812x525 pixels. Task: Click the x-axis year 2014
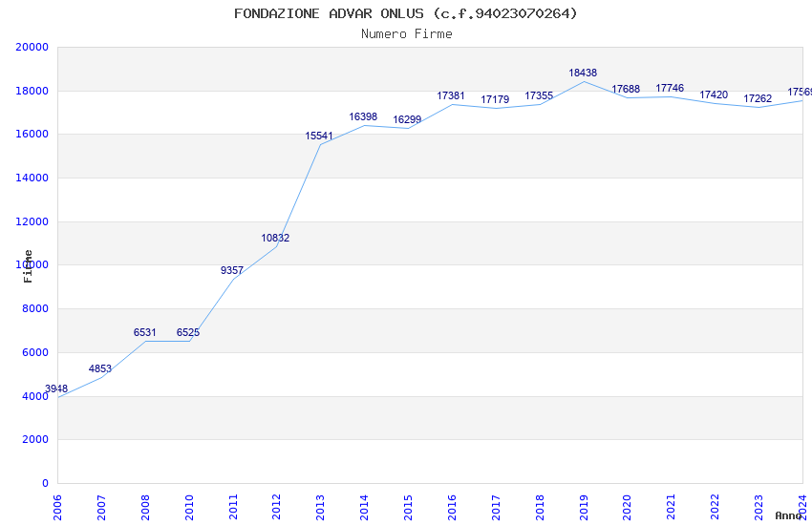tap(364, 508)
